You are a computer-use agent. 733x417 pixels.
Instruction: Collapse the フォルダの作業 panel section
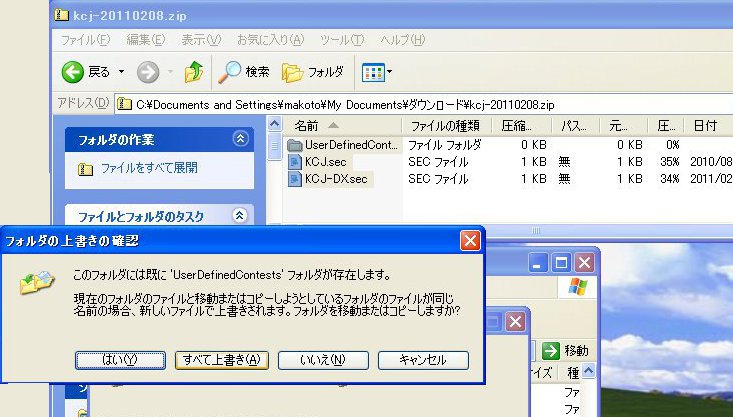pos(239,139)
